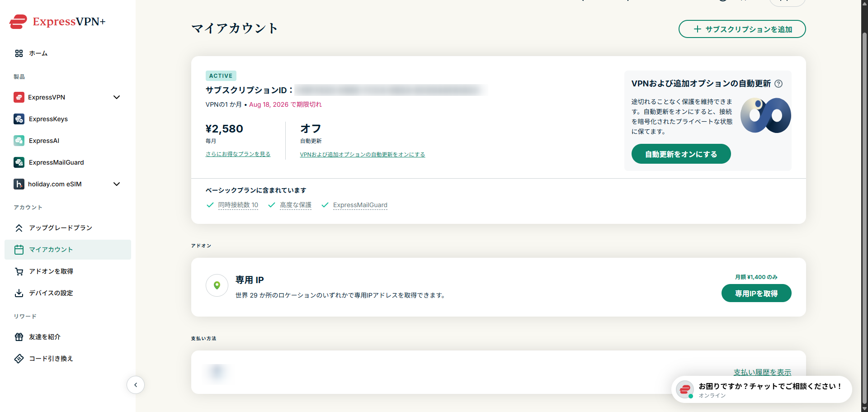
Task: Click the オフ auto-renew status text
Action: coord(311,129)
